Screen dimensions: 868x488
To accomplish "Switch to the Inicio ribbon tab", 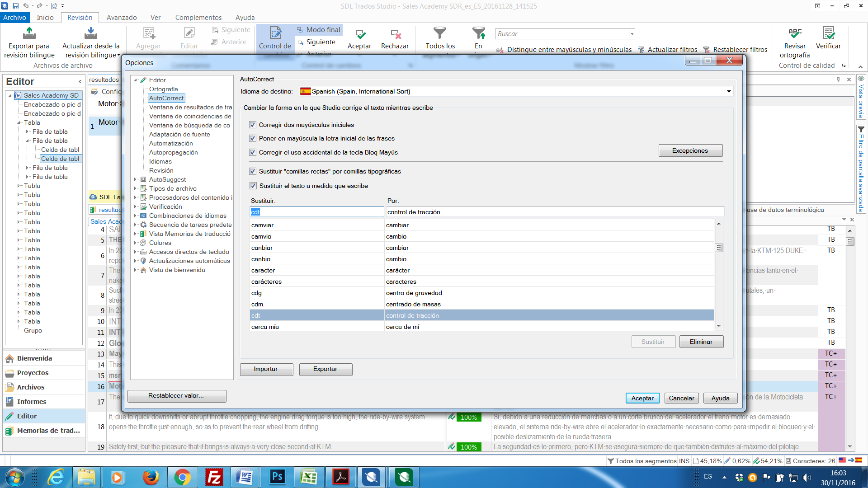I will [x=45, y=18].
